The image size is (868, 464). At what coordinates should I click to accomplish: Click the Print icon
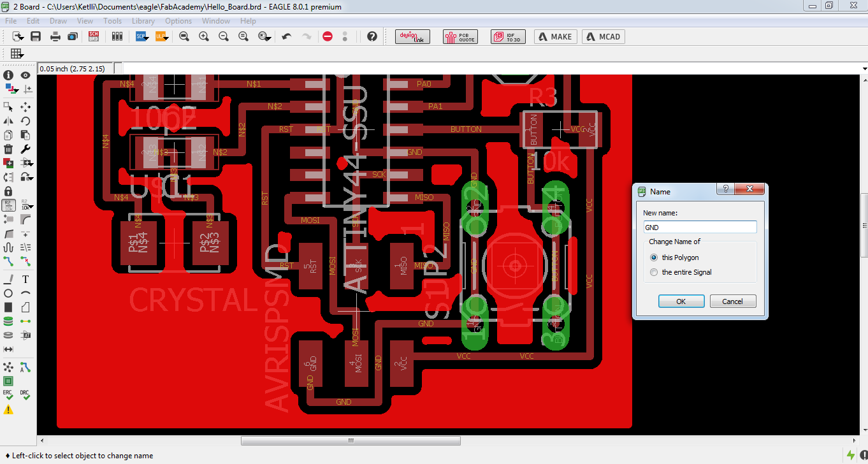(55, 36)
